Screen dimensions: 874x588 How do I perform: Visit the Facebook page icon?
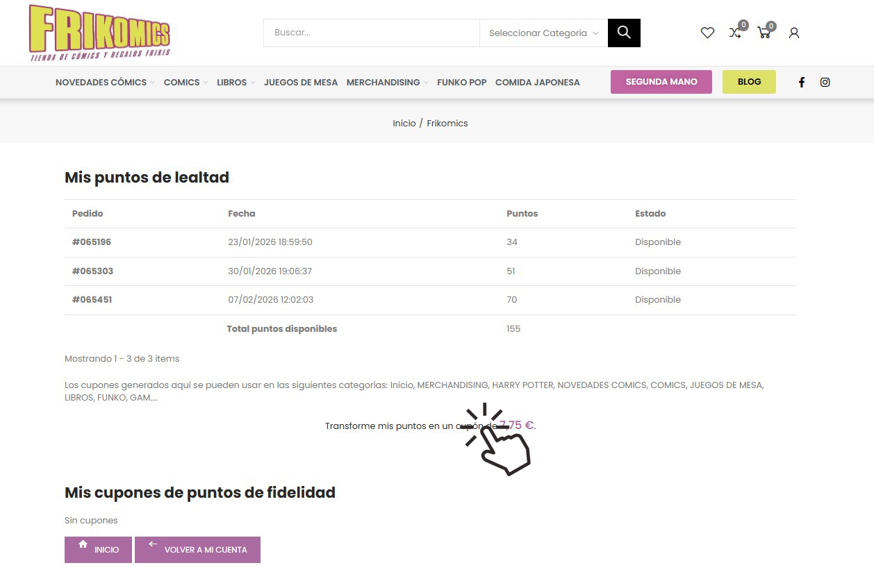801,82
